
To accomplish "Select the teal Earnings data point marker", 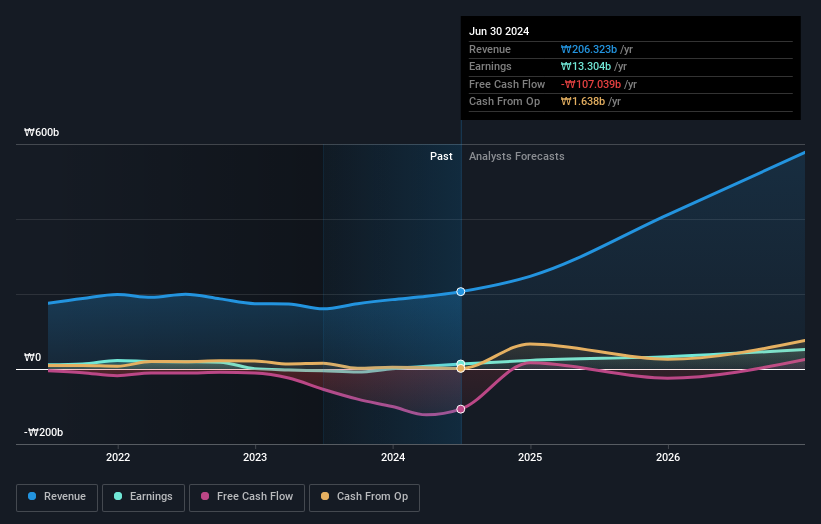I will click(461, 363).
